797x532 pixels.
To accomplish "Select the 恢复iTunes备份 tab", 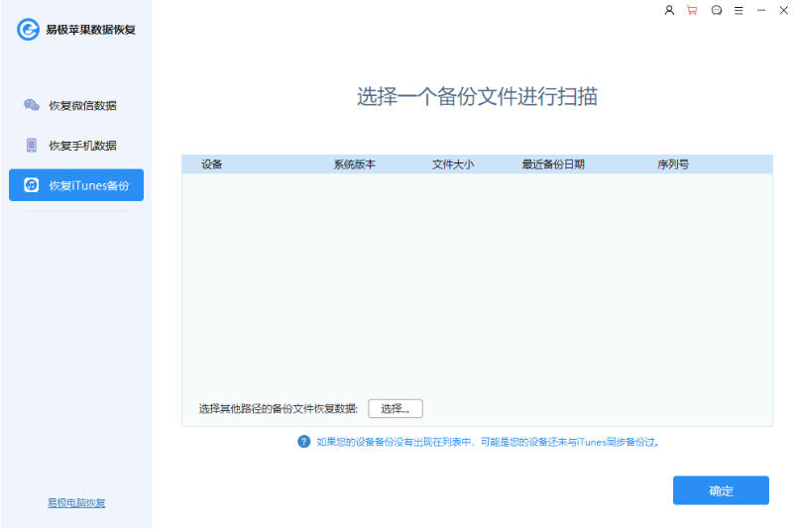I will pyautogui.click(x=76, y=185).
